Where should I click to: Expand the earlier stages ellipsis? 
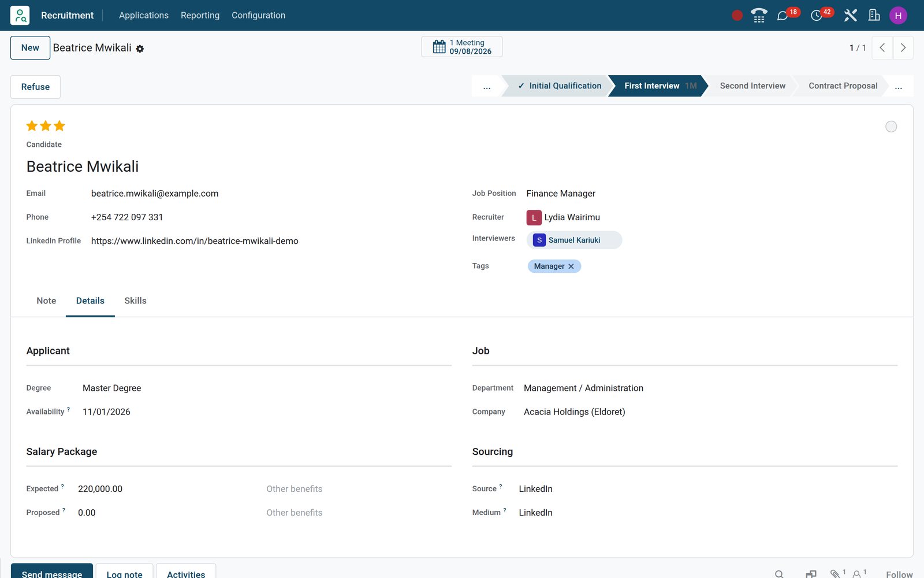(x=487, y=86)
